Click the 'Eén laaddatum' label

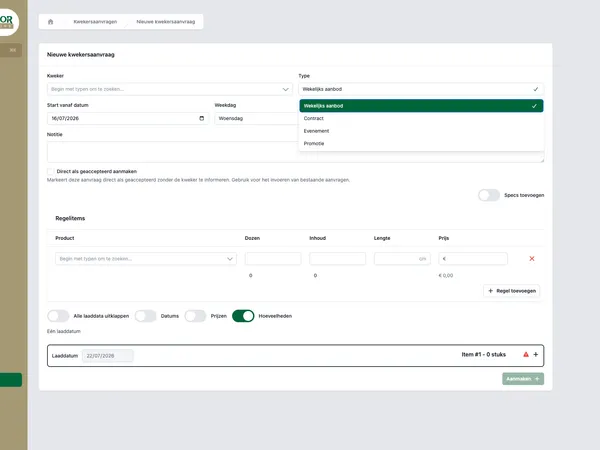(64, 331)
